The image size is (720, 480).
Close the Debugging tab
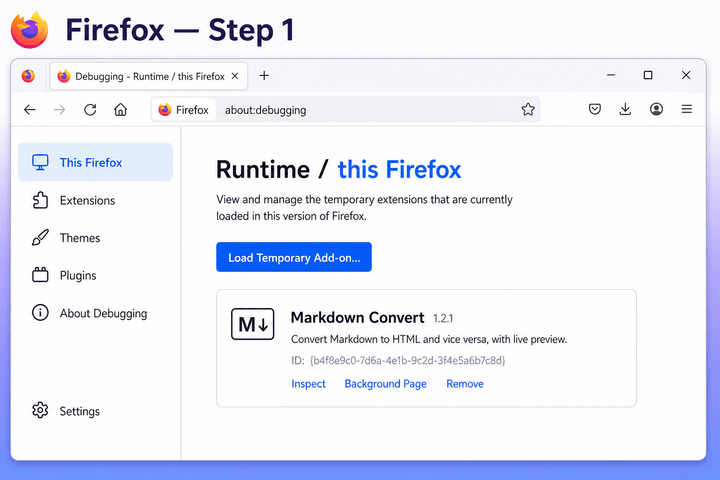pos(235,76)
